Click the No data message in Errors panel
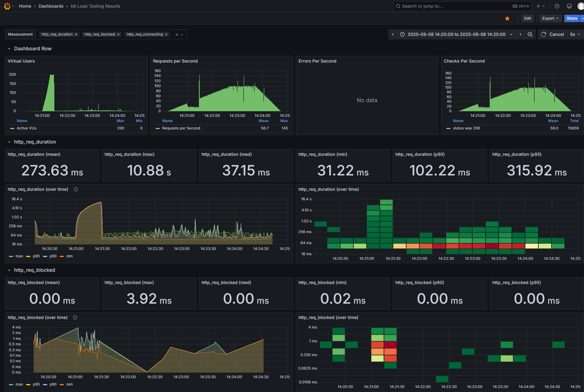This screenshot has height=392, width=584. 367,100
